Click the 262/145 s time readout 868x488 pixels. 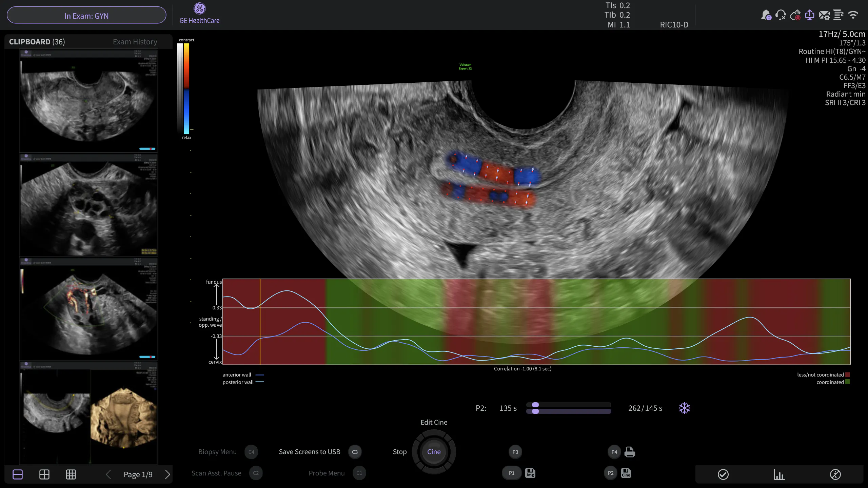[645, 408]
